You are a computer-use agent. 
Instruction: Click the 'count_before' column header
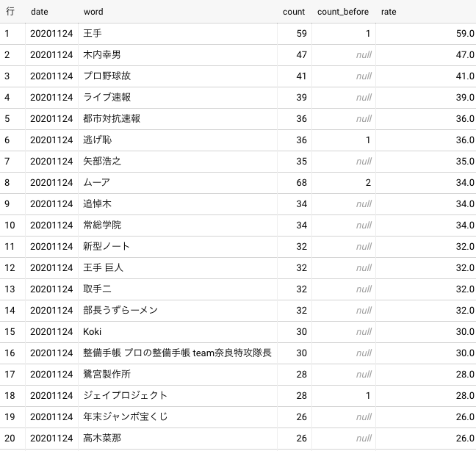[x=342, y=12]
